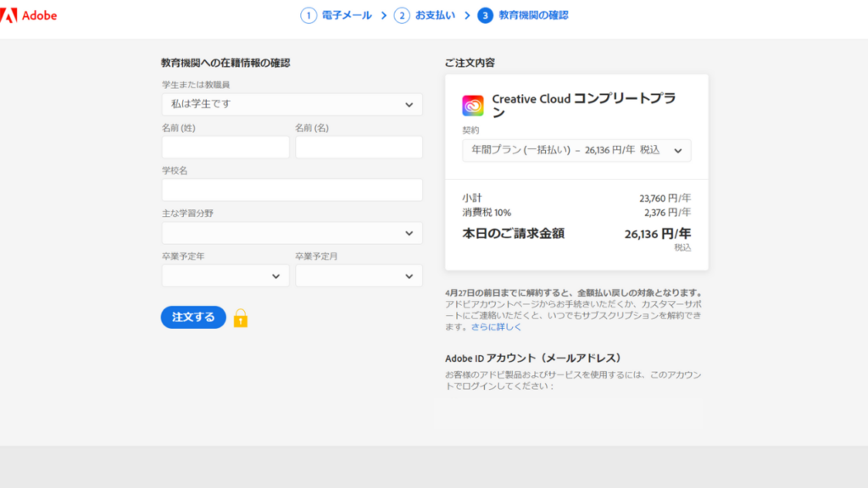Open the 卒業予定年 dropdown
This screenshot has width=868, height=488.
tap(225, 275)
